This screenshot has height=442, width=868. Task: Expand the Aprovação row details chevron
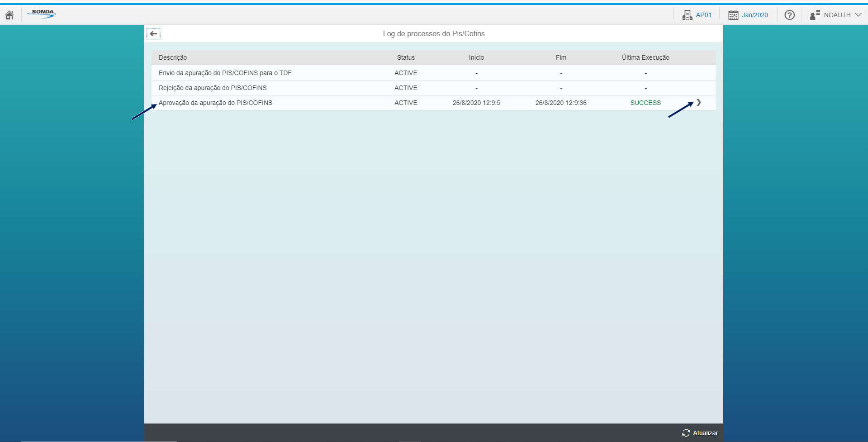699,103
